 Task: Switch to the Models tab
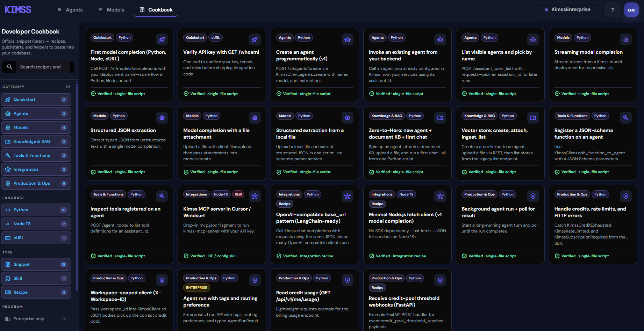(111, 10)
